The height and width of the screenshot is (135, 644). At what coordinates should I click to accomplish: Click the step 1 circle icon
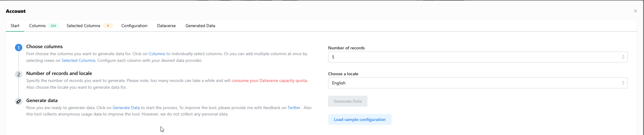coord(19,48)
